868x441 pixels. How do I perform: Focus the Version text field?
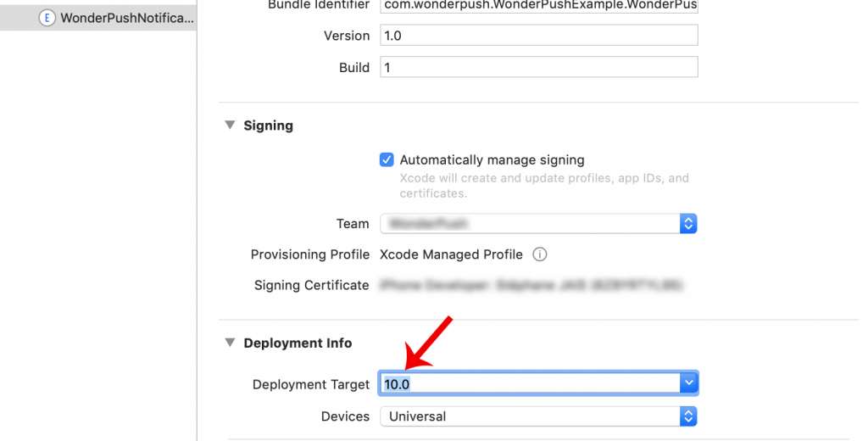click(538, 36)
